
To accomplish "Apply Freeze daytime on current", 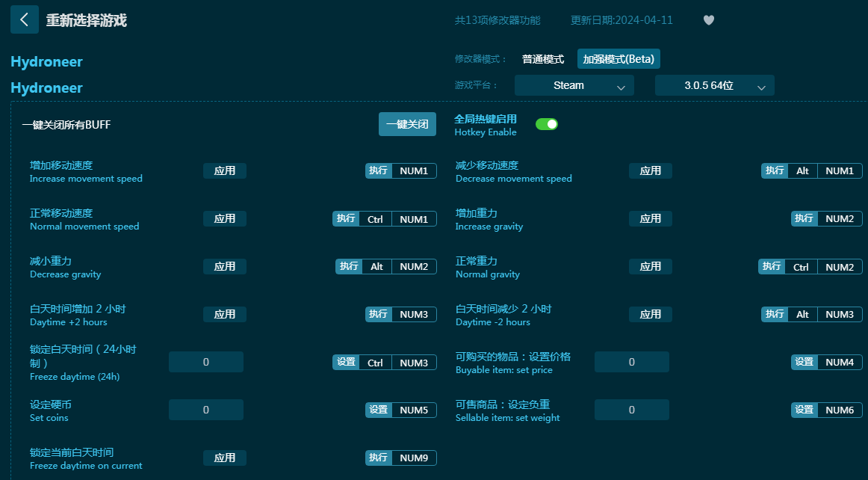I will click(225, 458).
